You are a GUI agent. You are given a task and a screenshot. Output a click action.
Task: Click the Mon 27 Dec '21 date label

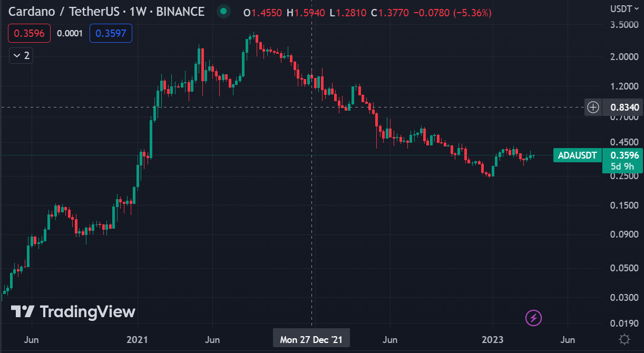(311, 338)
